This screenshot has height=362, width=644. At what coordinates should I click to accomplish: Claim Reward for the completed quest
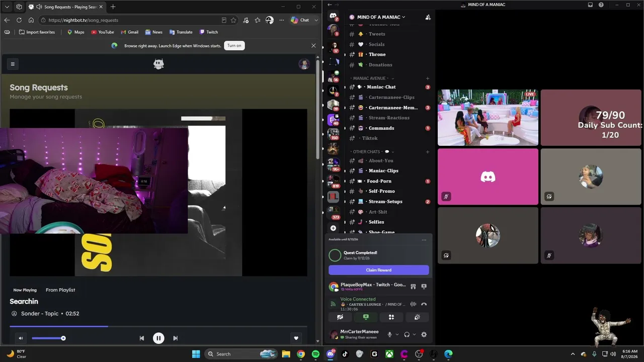[379, 270]
